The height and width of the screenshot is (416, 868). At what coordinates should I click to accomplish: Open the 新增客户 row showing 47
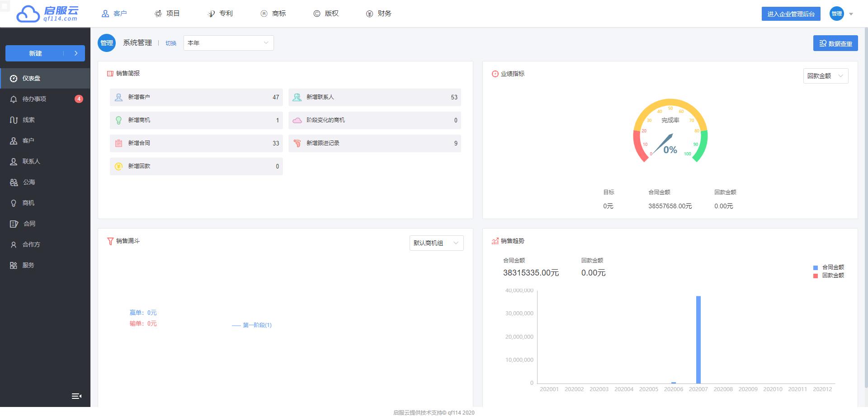196,97
